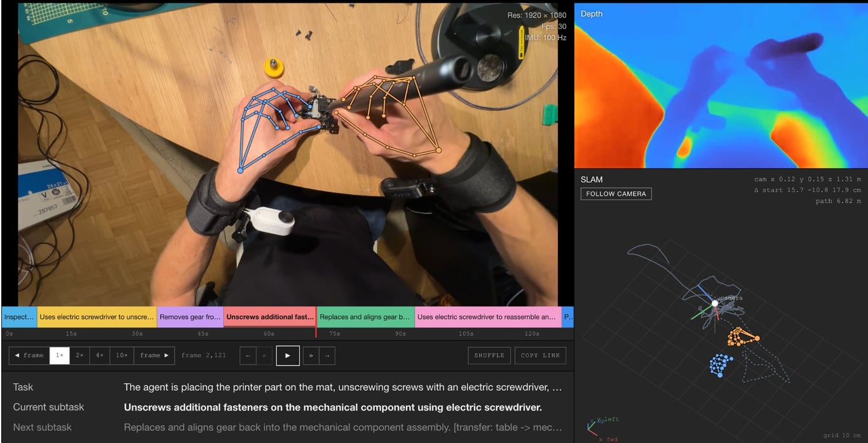Click the red playhead on the timeline
The height and width of the screenshot is (443, 868).
pos(316,322)
